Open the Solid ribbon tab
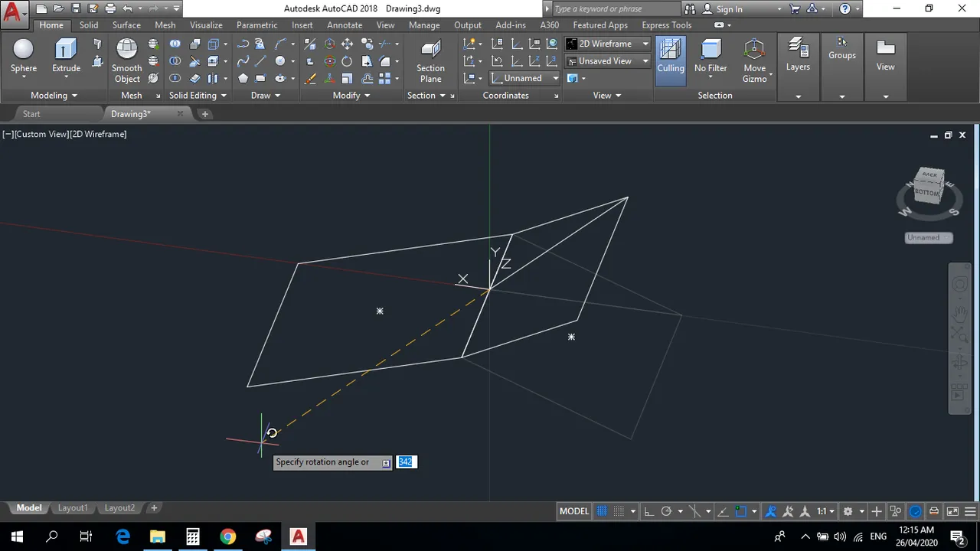980x551 pixels. pos(89,25)
